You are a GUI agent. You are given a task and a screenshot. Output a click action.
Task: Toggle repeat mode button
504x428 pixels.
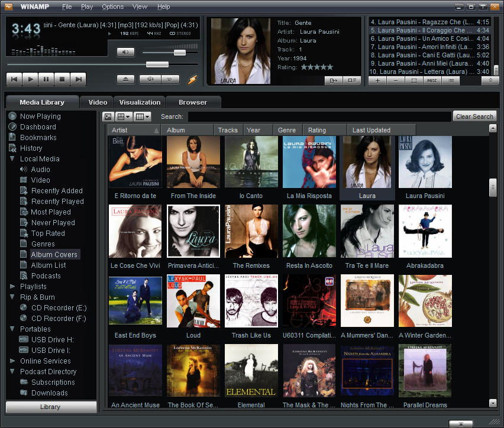169,79
